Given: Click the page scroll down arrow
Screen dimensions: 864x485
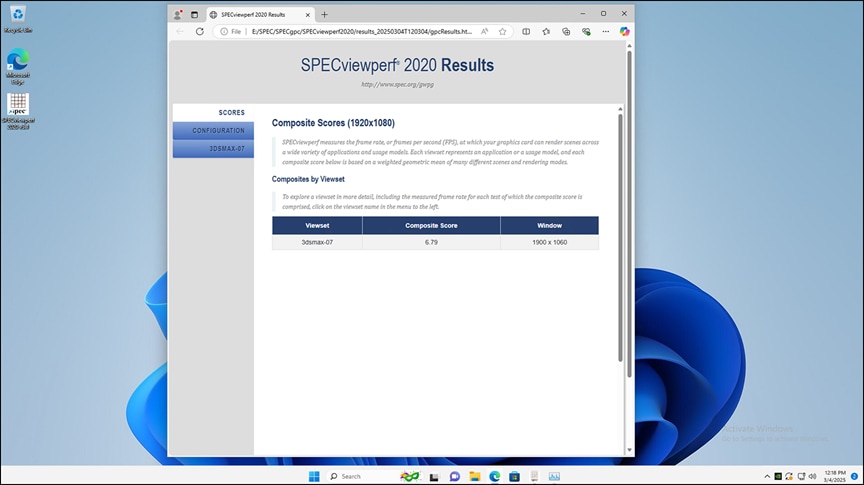Looking at the screenshot, I should (629, 450).
